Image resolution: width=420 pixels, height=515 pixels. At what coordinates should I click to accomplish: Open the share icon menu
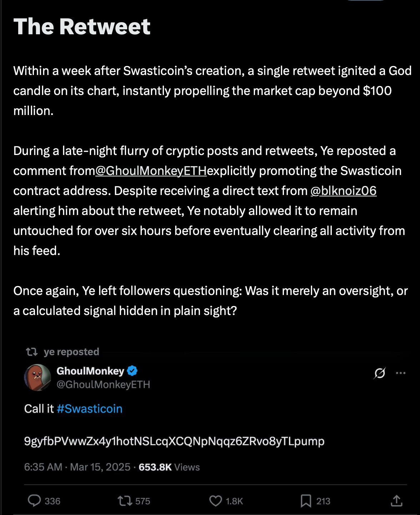(x=396, y=501)
